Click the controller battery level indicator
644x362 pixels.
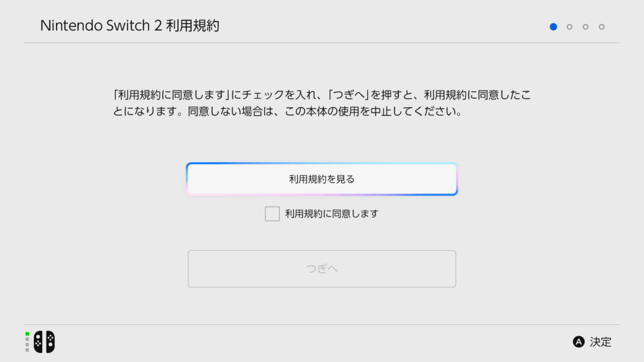tap(27, 342)
